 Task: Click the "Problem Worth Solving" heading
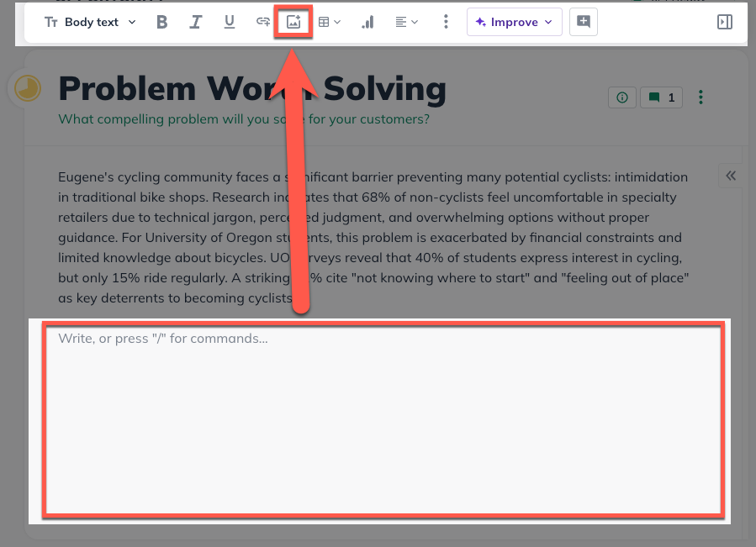point(252,88)
